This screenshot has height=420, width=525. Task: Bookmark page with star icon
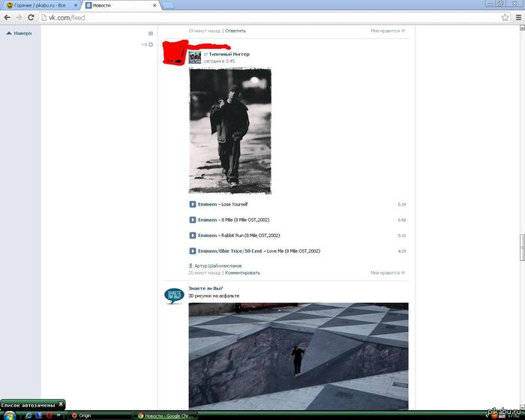[505, 17]
